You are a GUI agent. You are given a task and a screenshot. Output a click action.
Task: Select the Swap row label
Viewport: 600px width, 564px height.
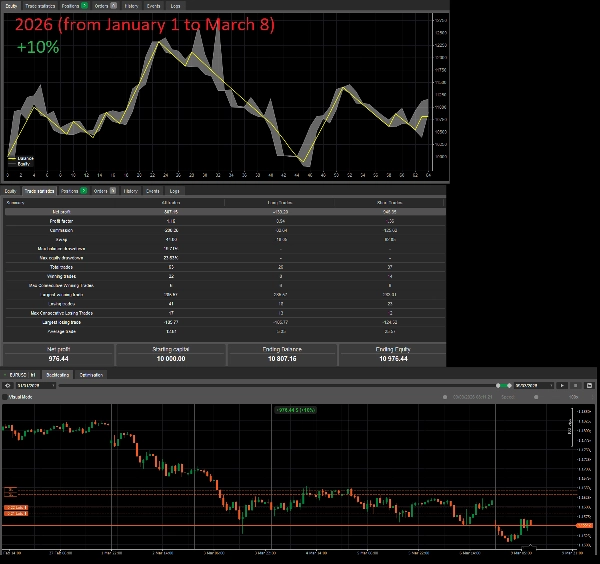(61, 240)
